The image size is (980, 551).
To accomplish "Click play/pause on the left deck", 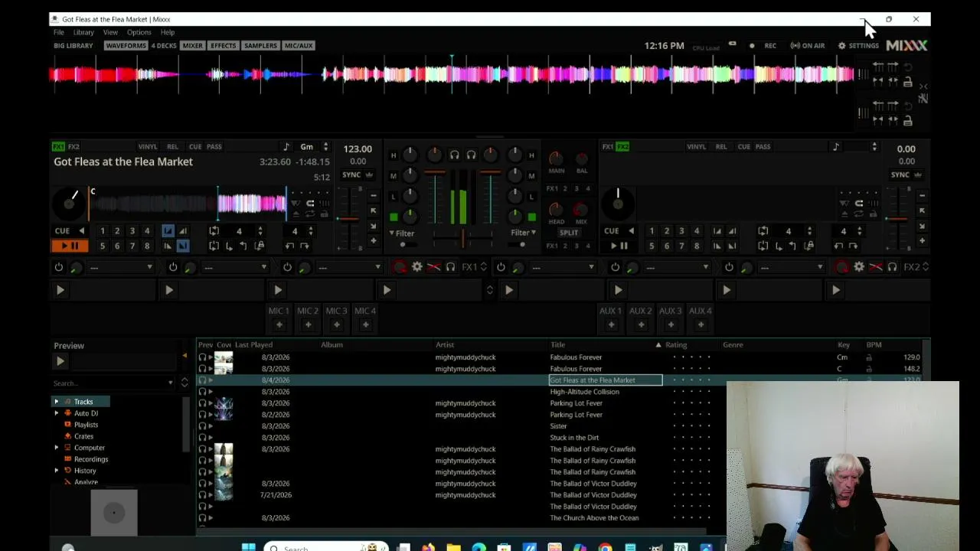I will (x=69, y=246).
